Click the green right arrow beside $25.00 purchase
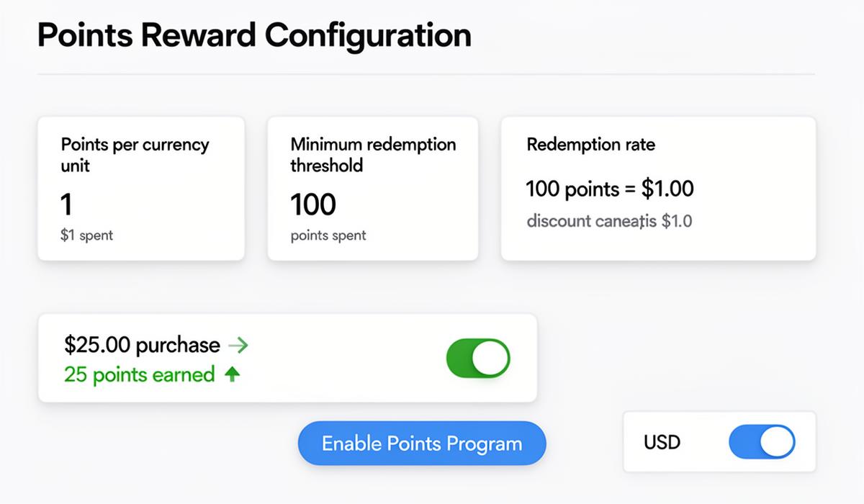864x504 pixels. click(238, 346)
